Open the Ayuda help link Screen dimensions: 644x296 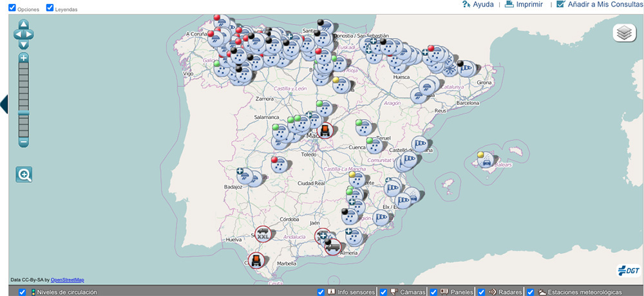pos(478,5)
